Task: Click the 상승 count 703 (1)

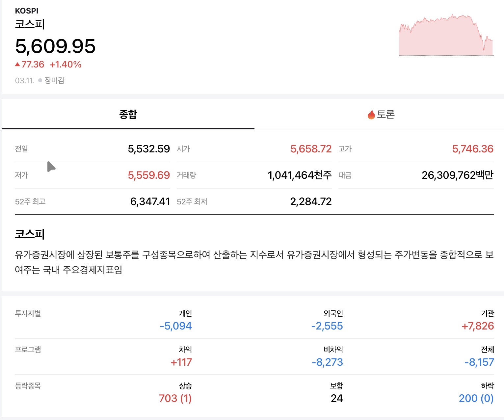Action: 175,398
